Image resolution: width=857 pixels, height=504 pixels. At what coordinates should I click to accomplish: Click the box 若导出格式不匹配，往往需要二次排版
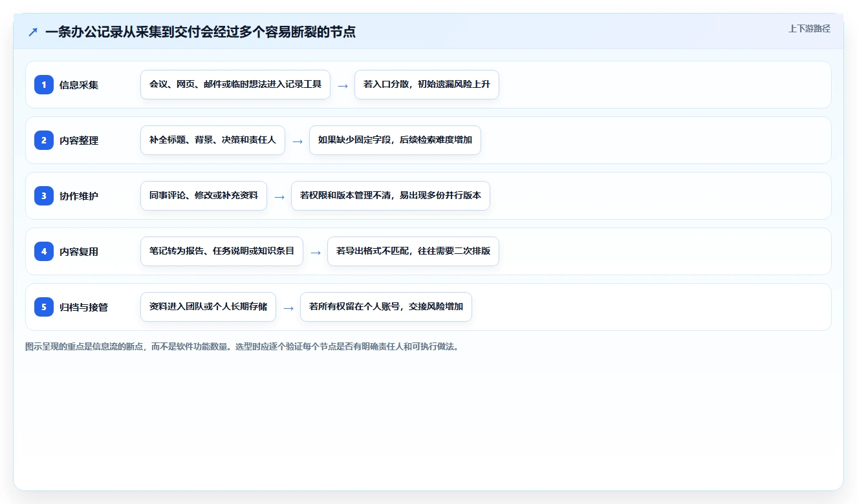pos(413,251)
